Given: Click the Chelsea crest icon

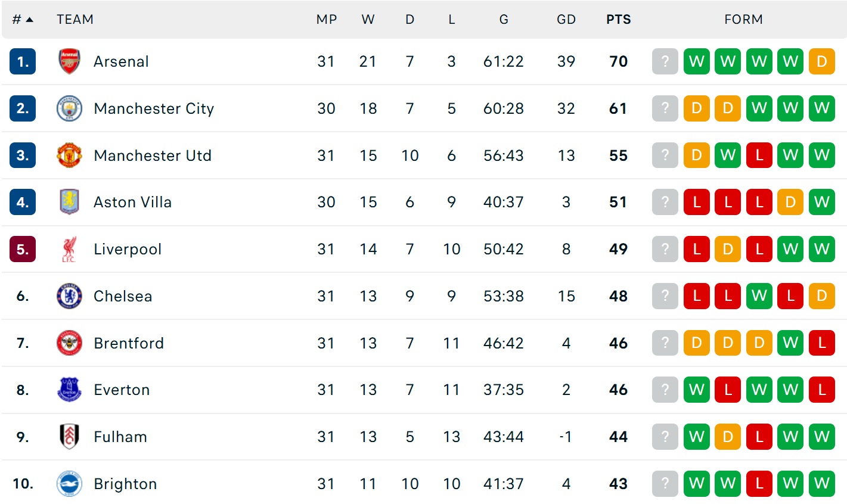Looking at the screenshot, I should (x=69, y=296).
